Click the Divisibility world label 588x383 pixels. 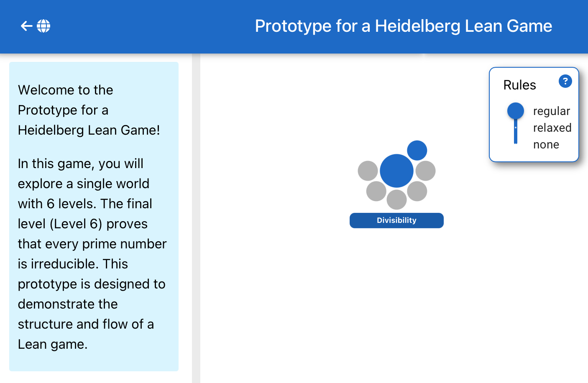(396, 220)
